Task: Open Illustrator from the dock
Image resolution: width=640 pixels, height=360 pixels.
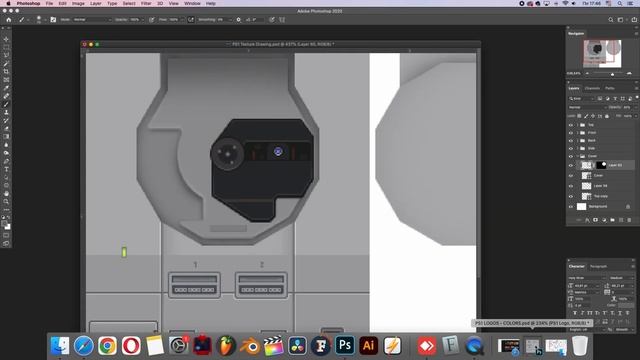Action: point(369,346)
